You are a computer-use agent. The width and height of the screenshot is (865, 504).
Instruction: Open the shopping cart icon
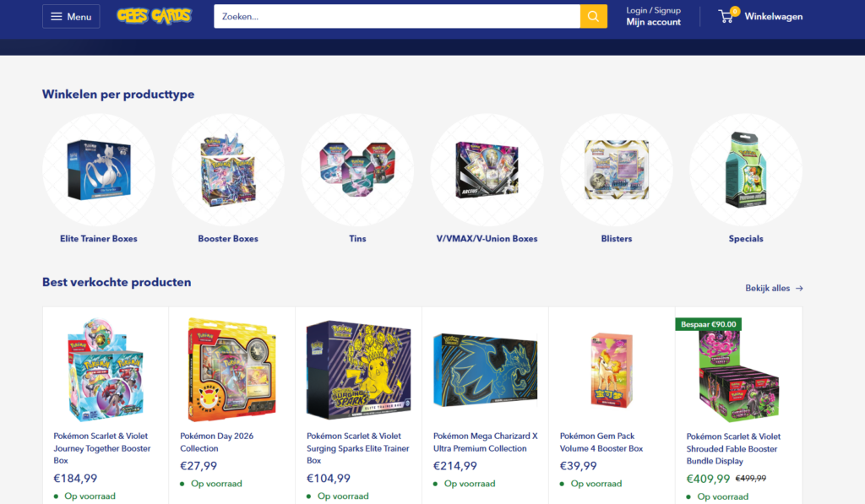(x=727, y=15)
